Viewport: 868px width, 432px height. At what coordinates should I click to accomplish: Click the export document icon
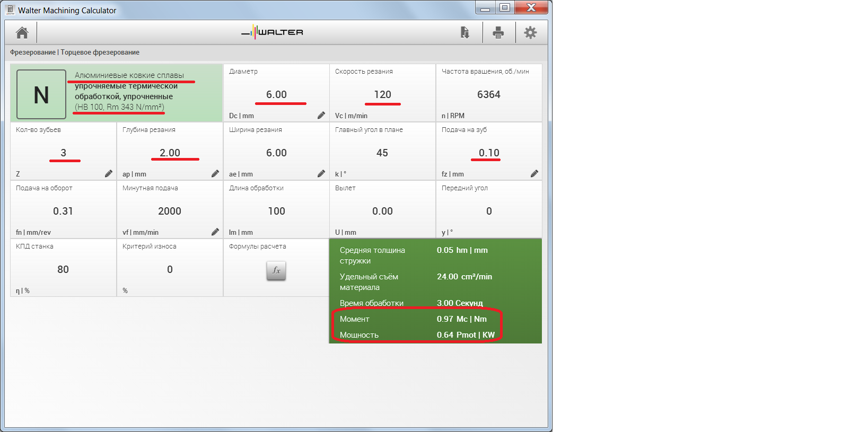pos(465,33)
